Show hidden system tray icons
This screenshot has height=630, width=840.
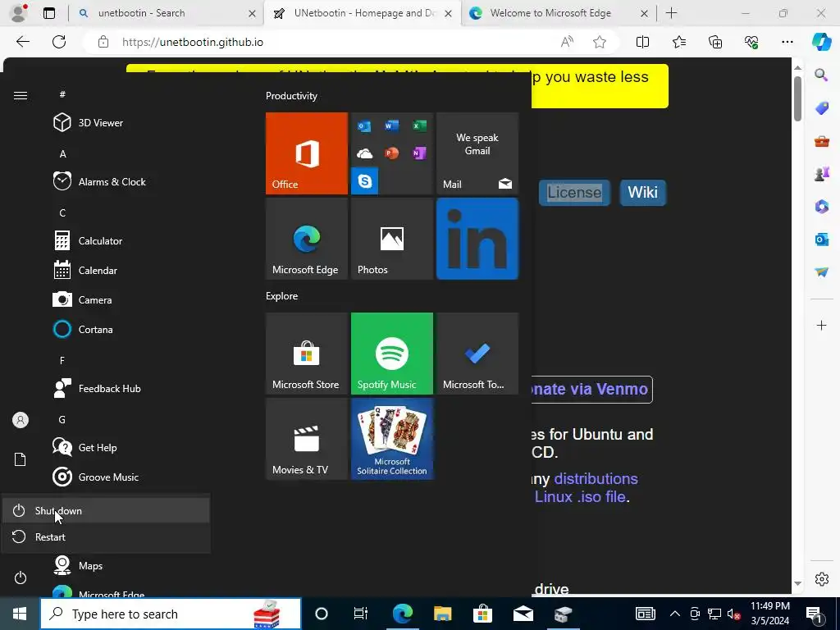click(x=675, y=614)
